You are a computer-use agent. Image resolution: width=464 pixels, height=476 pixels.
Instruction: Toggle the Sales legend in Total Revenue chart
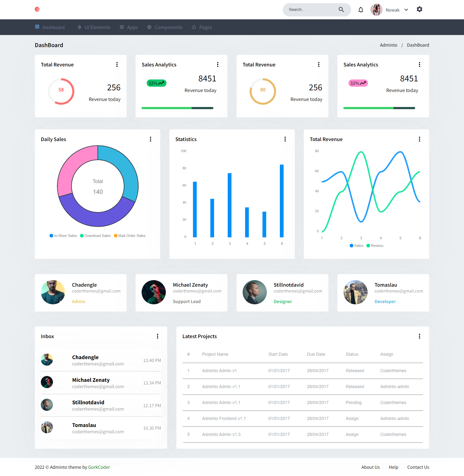(x=356, y=245)
